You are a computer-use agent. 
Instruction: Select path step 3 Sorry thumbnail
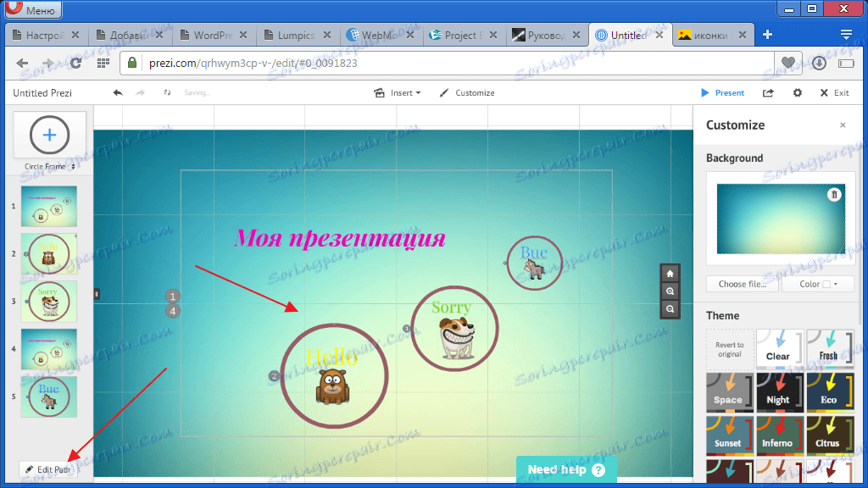tap(48, 302)
